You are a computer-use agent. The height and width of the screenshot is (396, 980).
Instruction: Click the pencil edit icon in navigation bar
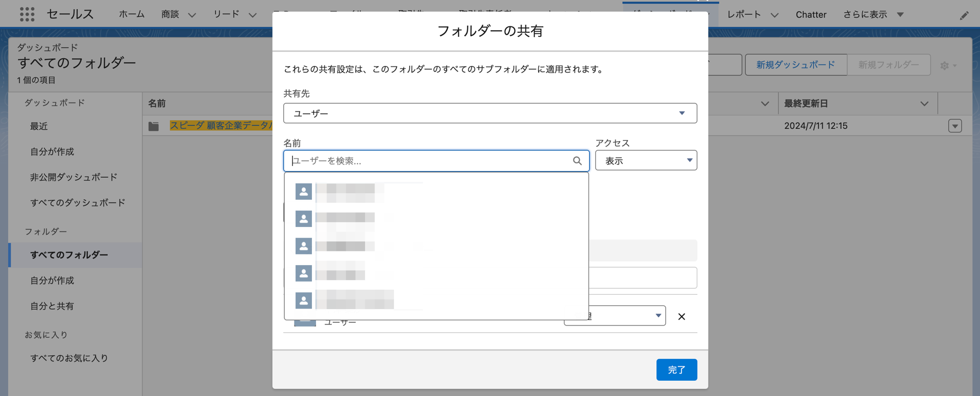[964, 15]
